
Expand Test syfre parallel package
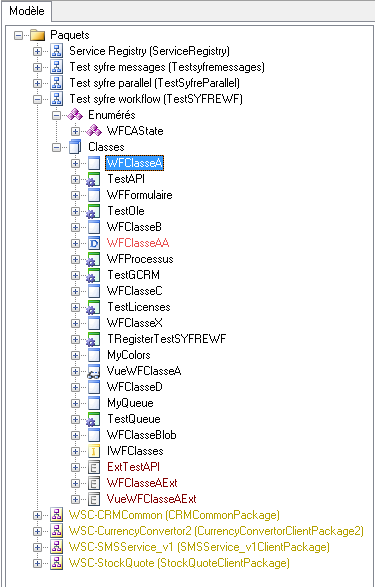pyautogui.click(x=37, y=83)
